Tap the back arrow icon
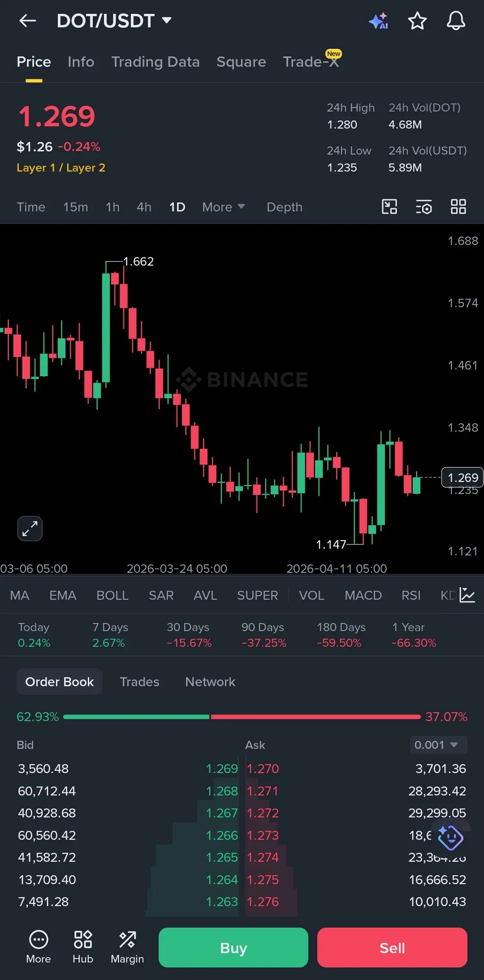This screenshot has height=980, width=484. (x=27, y=21)
